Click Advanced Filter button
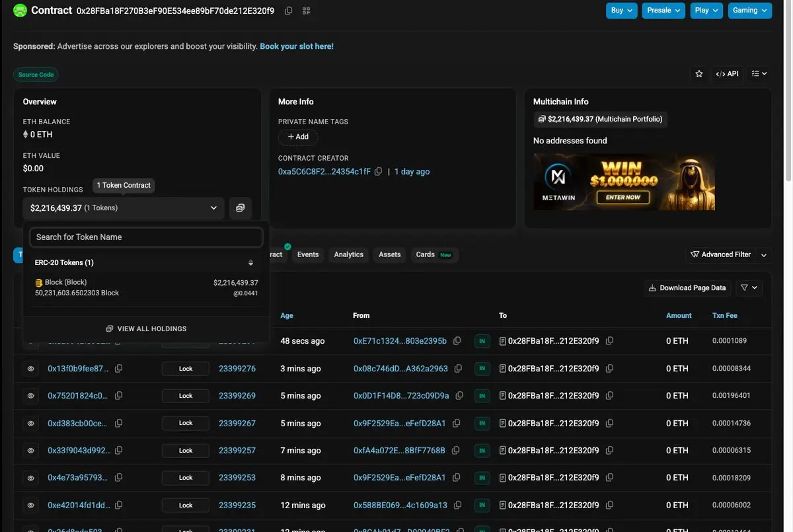 (x=720, y=254)
